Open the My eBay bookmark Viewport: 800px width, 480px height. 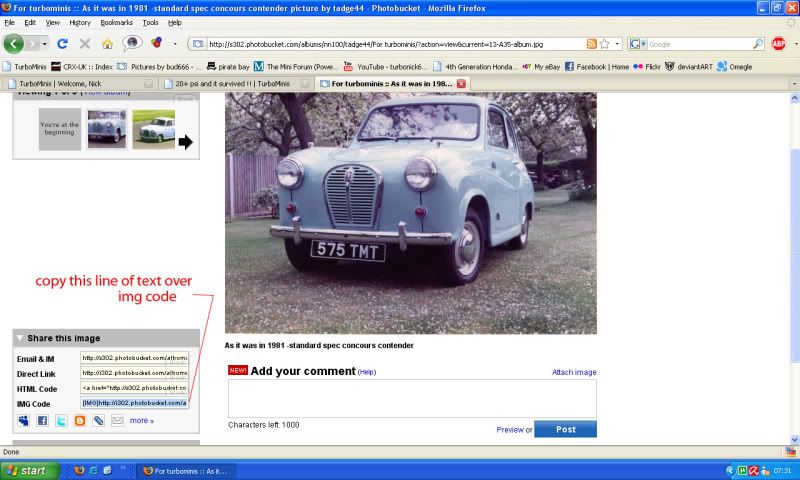540,67
